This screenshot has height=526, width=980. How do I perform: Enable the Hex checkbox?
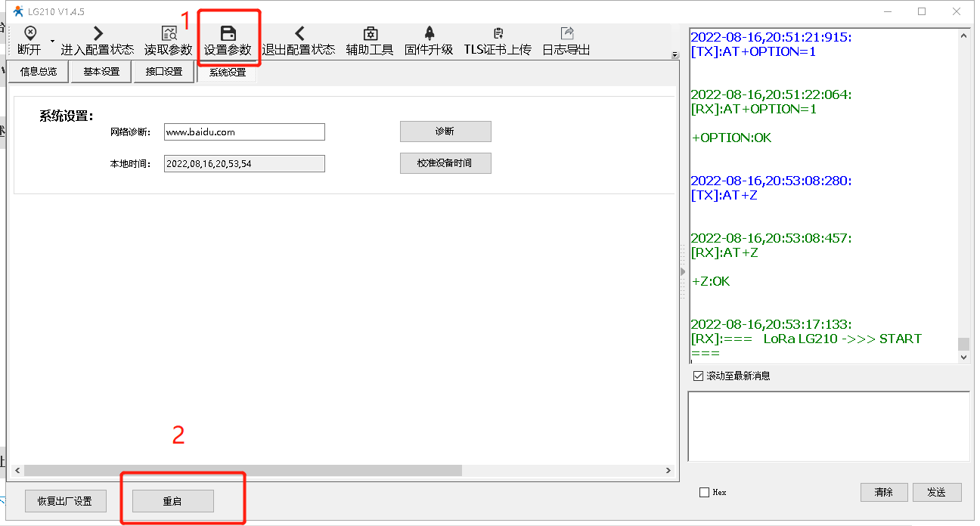click(705, 492)
